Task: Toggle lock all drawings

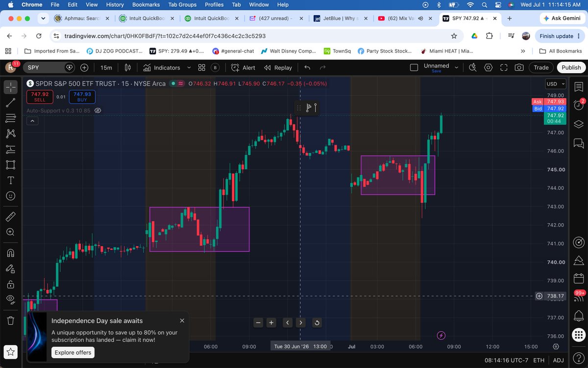Action: [x=11, y=284]
